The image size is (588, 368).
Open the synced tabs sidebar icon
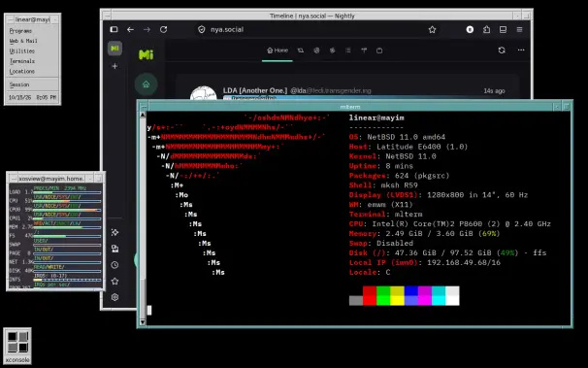(x=114, y=249)
